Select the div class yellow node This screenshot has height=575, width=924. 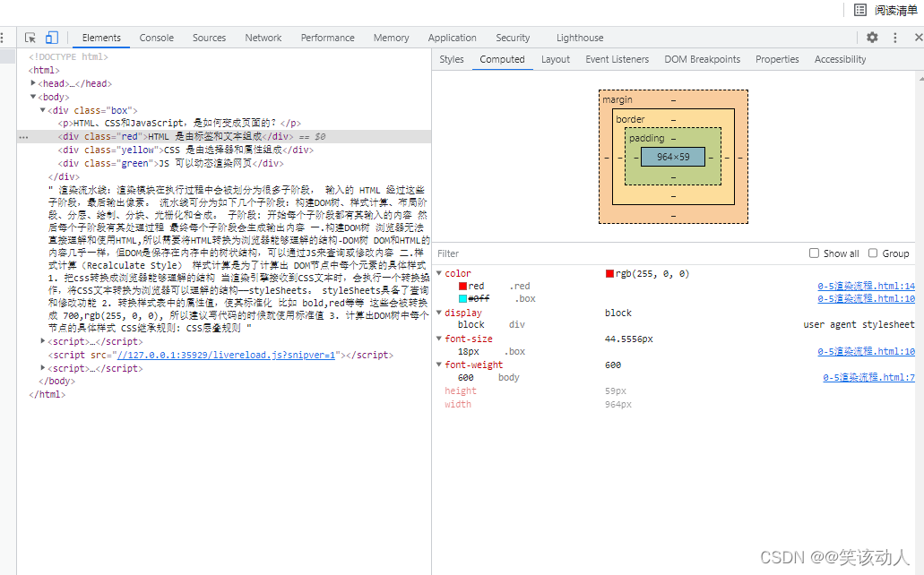pyautogui.click(x=186, y=150)
